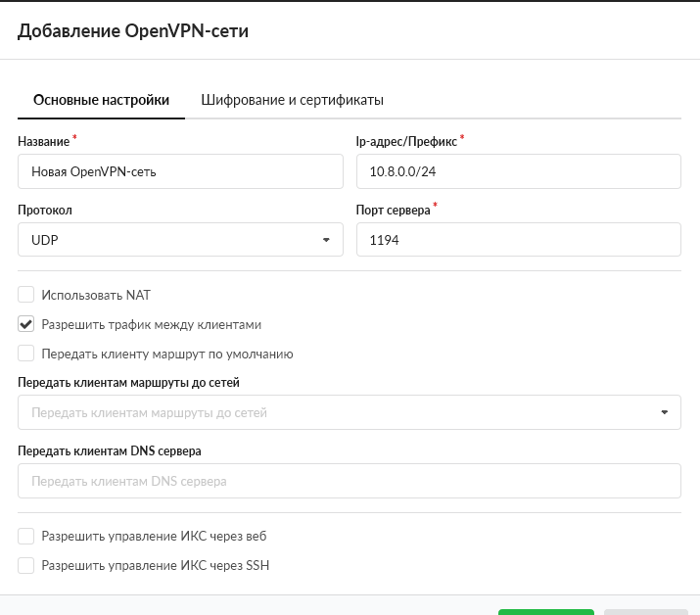The image size is (700, 615).
Task: Click the caret arrow in the Протокол field
Action: pyautogui.click(x=326, y=240)
